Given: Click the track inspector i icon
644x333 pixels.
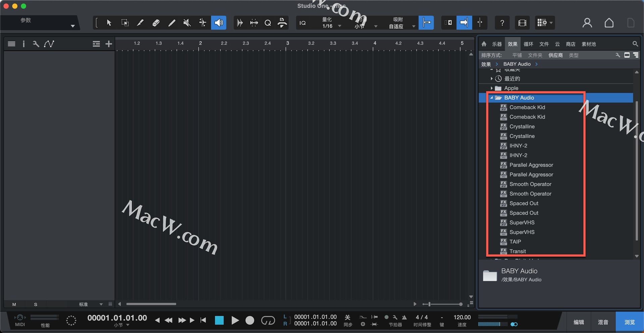Looking at the screenshot, I should pyautogui.click(x=23, y=44).
